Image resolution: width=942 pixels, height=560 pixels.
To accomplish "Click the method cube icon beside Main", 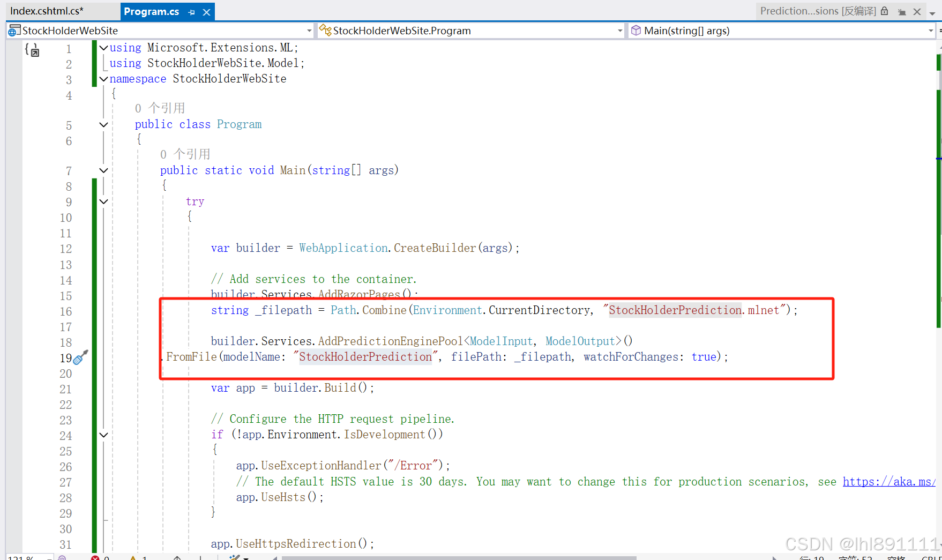I will click(x=636, y=31).
